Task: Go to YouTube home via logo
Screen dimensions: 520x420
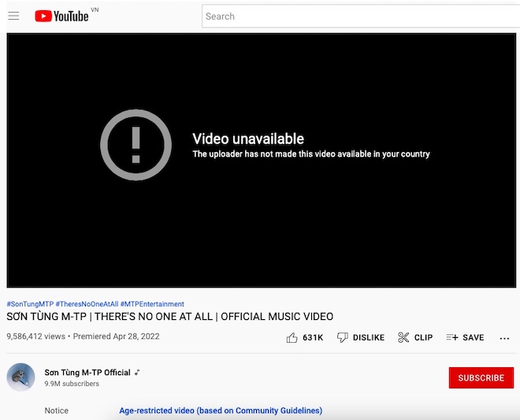Action: [x=62, y=16]
